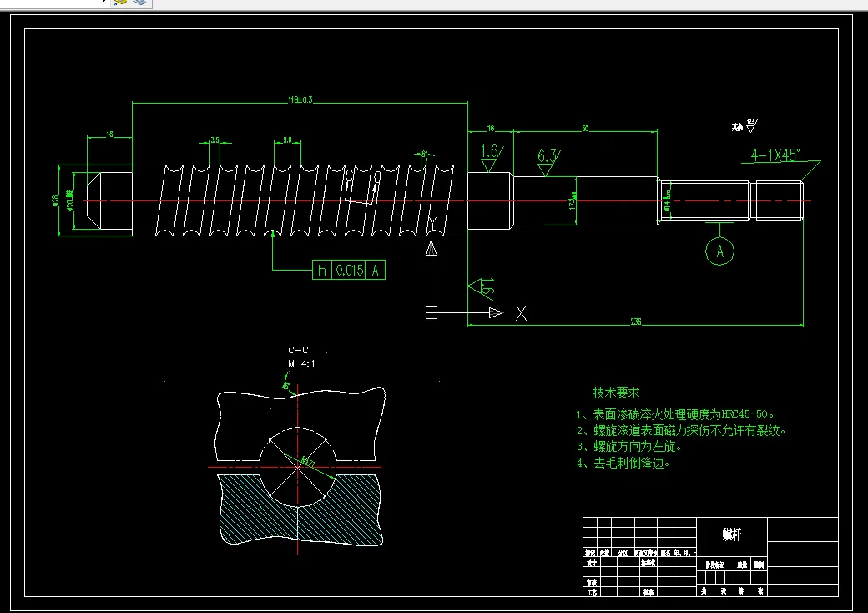Click the yellow layer icon with the arrow
The width and height of the screenshot is (868, 613).
(x=119, y=3)
